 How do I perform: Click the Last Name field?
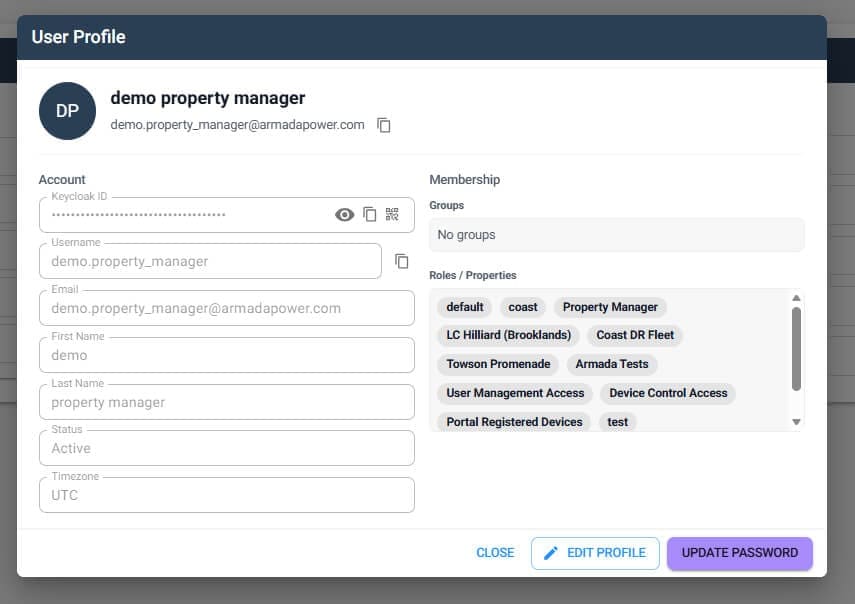[x=227, y=402]
